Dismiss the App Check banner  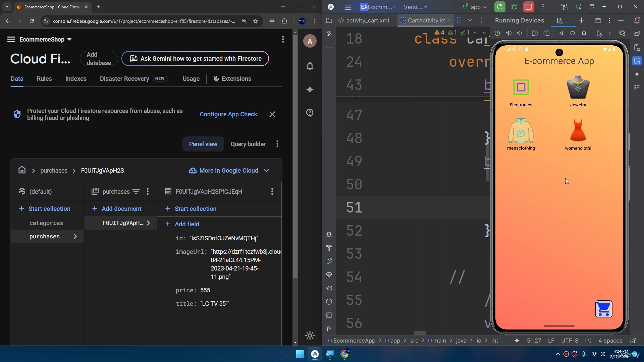pyautogui.click(x=272, y=114)
